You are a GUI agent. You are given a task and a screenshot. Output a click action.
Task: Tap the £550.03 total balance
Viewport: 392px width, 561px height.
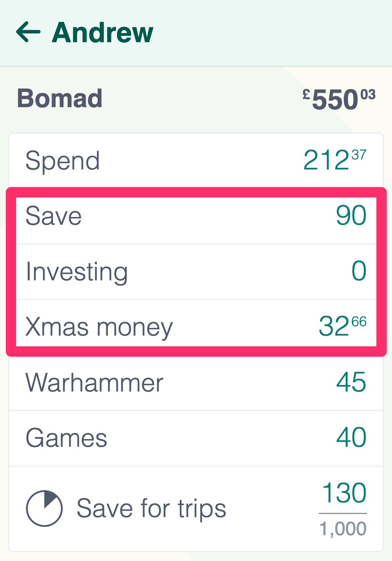339,99
